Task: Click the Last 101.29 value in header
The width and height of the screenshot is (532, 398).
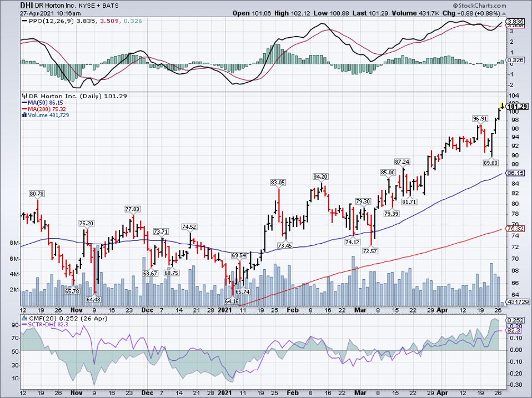Action: [370, 13]
